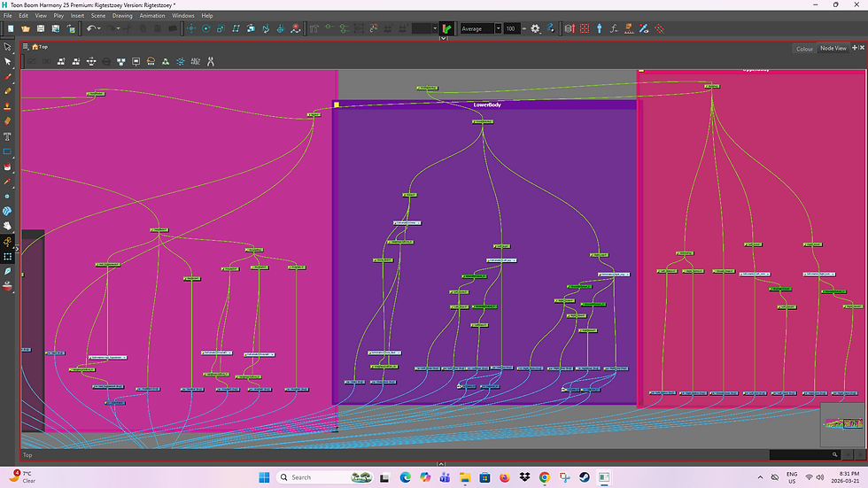Open the Animation menu
Screen dimensions: 868x488
pyautogui.click(x=152, y=15)
